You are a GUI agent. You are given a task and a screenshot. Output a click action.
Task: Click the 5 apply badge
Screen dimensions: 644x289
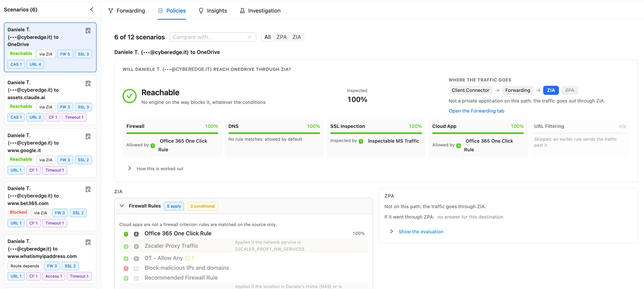tap(174, 206)
